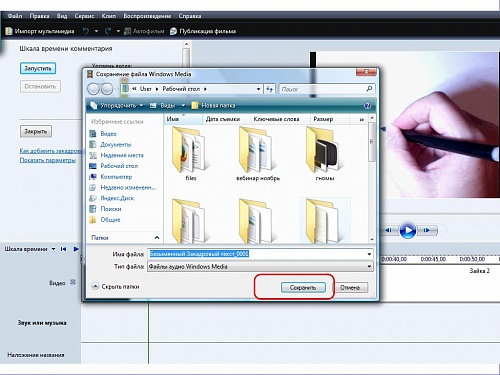Sort by the Имя column header
The width and height of the screenshot is (500, 375).
click(x=183, y=119)
